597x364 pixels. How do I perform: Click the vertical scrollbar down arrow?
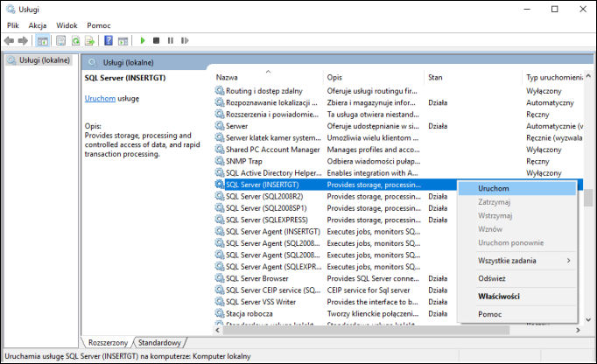coord(588,320)
